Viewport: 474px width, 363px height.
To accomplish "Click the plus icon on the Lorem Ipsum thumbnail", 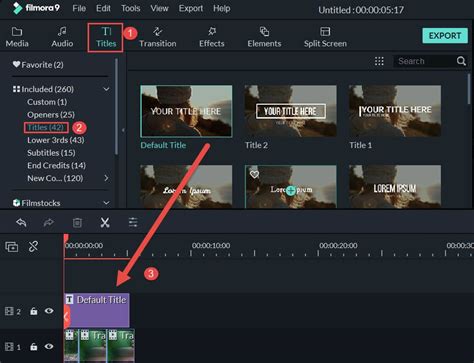I will click(x=291, y=190).
